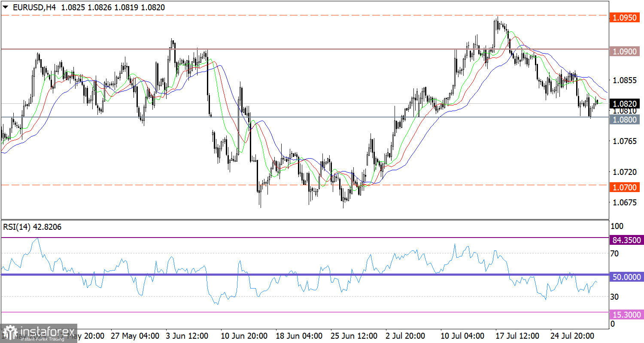The image size is (644, 343).
Task: Click the 1.0765 price axis value
Action: pyautogui.click(x=626, y=141)
